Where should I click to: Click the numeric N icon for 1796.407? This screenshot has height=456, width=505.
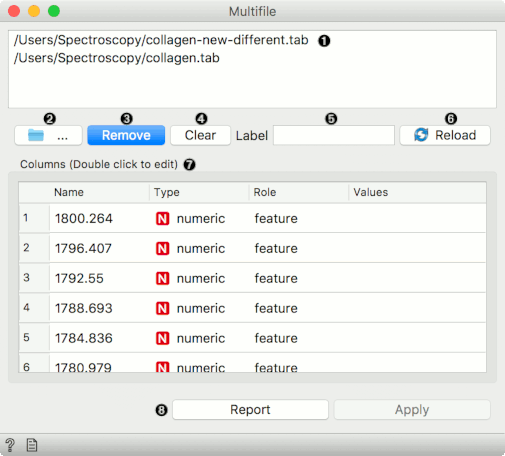click(163, 249)
